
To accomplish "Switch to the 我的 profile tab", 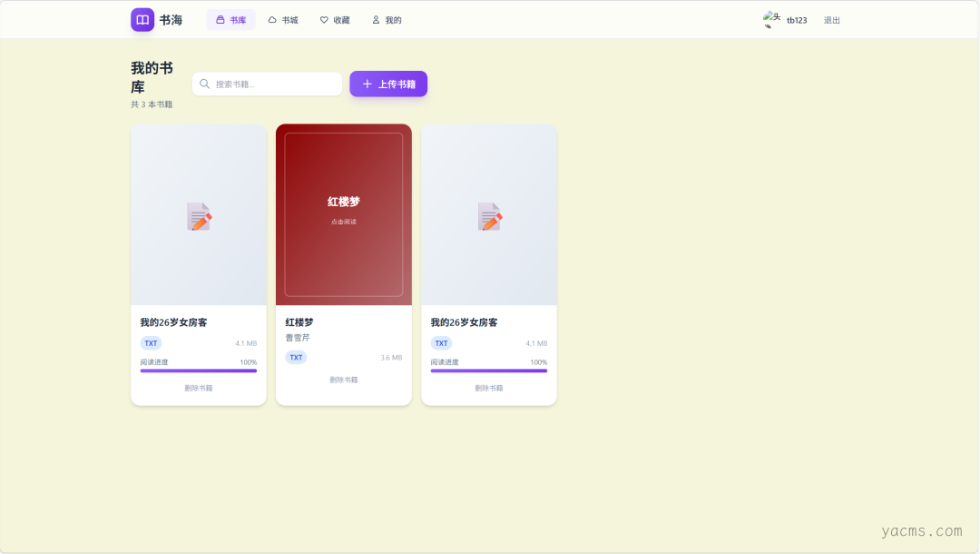I will click(387, 20).
